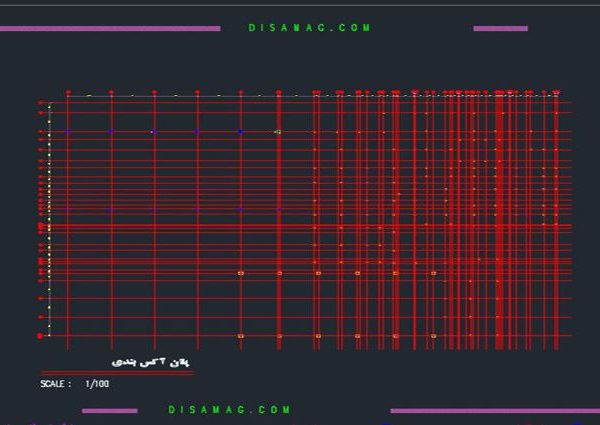
Task: Click the top-left row axis label
Action: point(41,103)
